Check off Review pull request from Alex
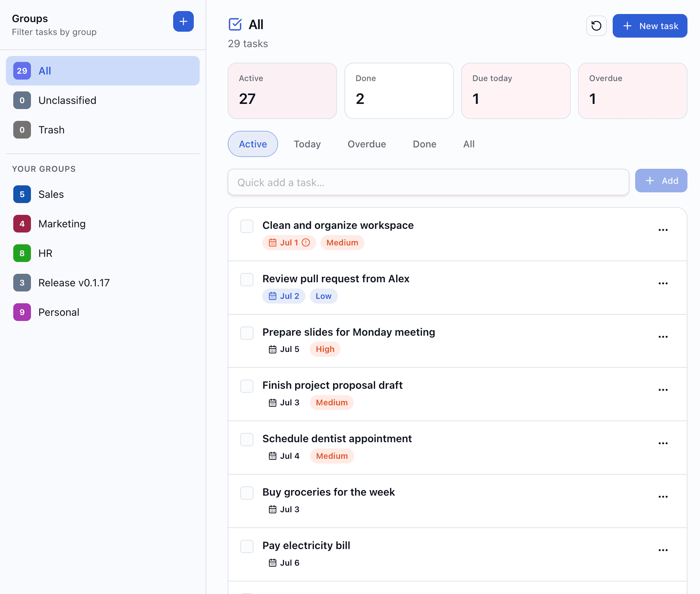 pyautogui.click(x=247, y=280)
